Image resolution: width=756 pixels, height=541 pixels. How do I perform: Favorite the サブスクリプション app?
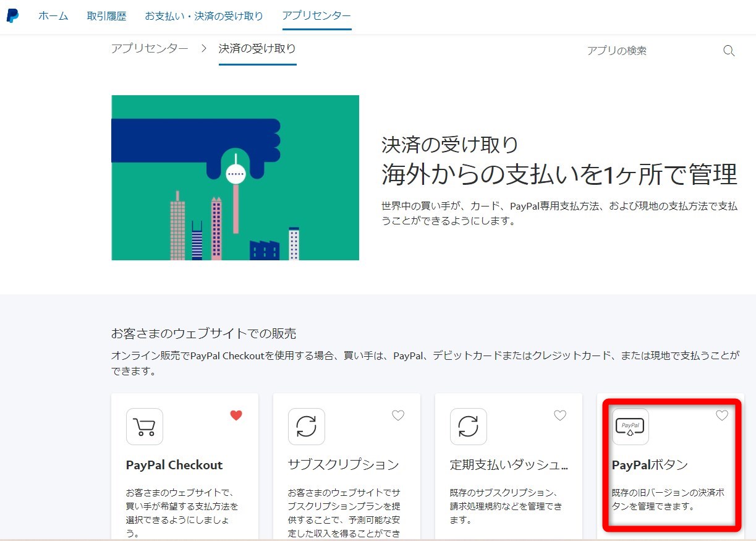point(398,415)
